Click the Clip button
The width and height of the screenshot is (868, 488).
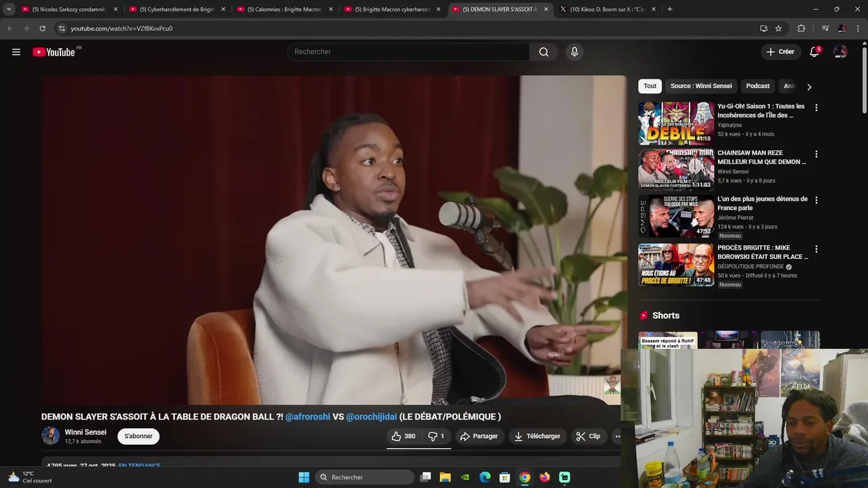tap(588, 436)
